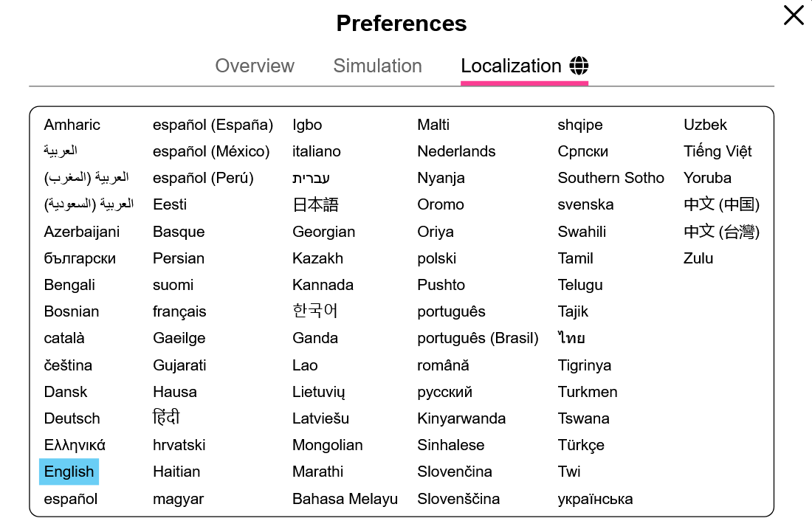Pick עברית language option

pos(311,178)
